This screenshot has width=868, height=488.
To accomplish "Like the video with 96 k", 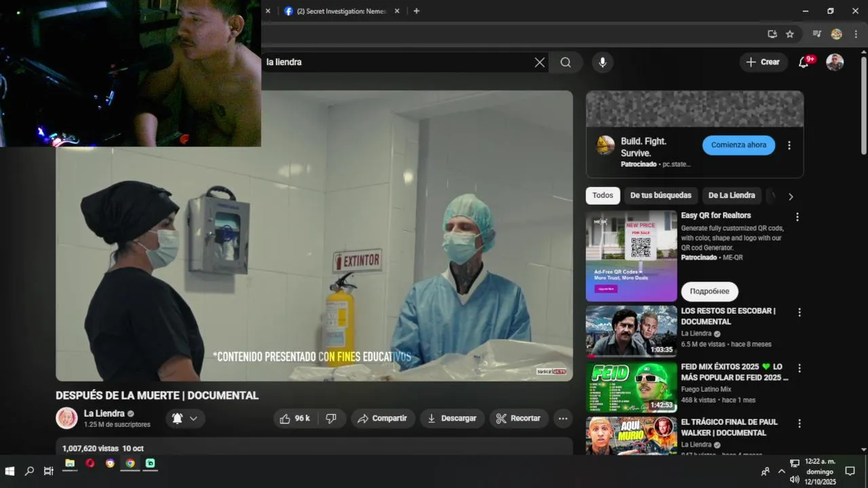I will tap(295, 418).
